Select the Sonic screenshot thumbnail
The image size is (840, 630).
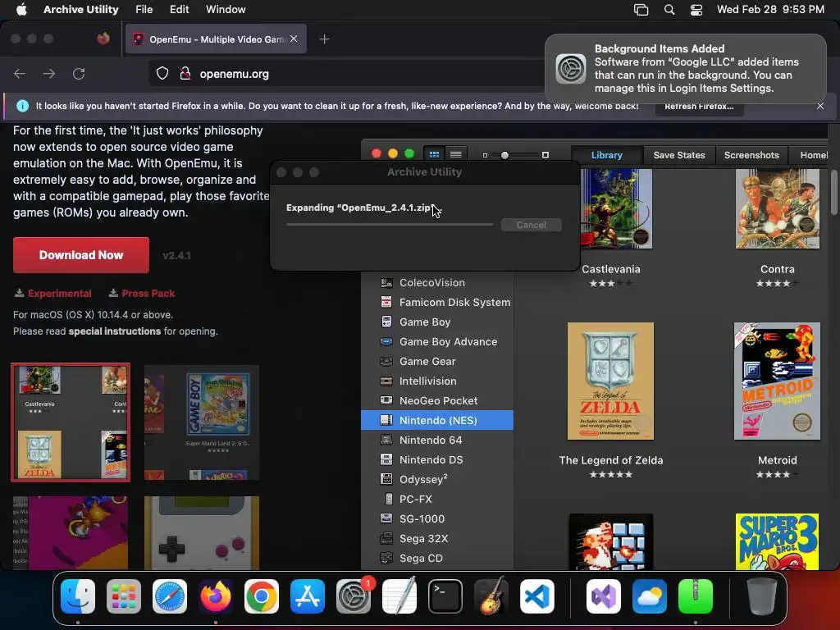tap(71, 532)
